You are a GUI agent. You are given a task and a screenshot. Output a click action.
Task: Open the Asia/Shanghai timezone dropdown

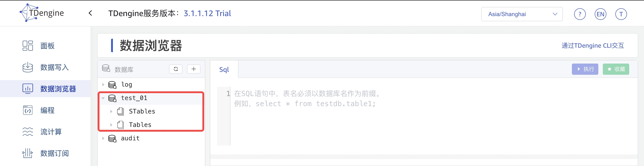pos(522,14)
